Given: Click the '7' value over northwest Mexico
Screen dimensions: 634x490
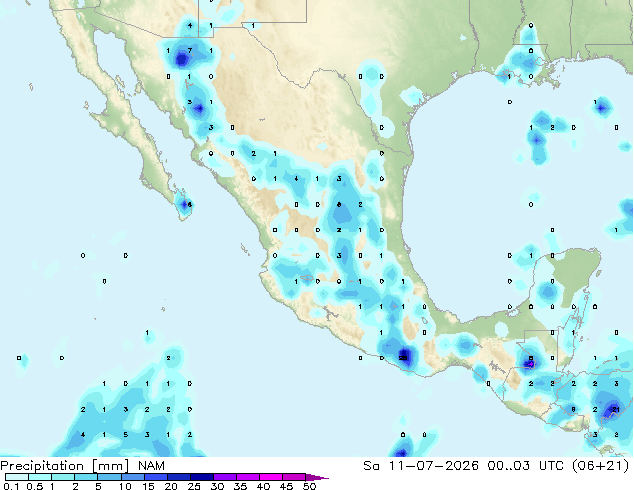Looking at the screenshot, I should [x=190, y=51].
